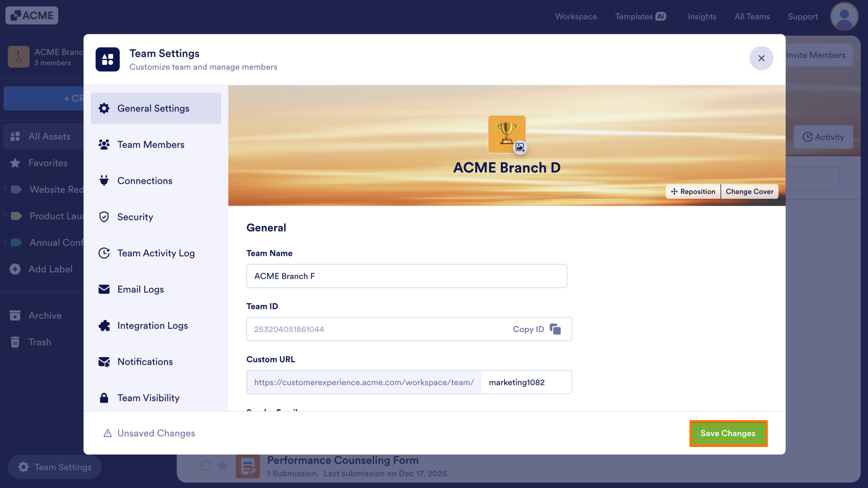The height and width of the screenshot is (488, 868).
Task: Change team avatar via image upload icon
Action: pos(520,147)
